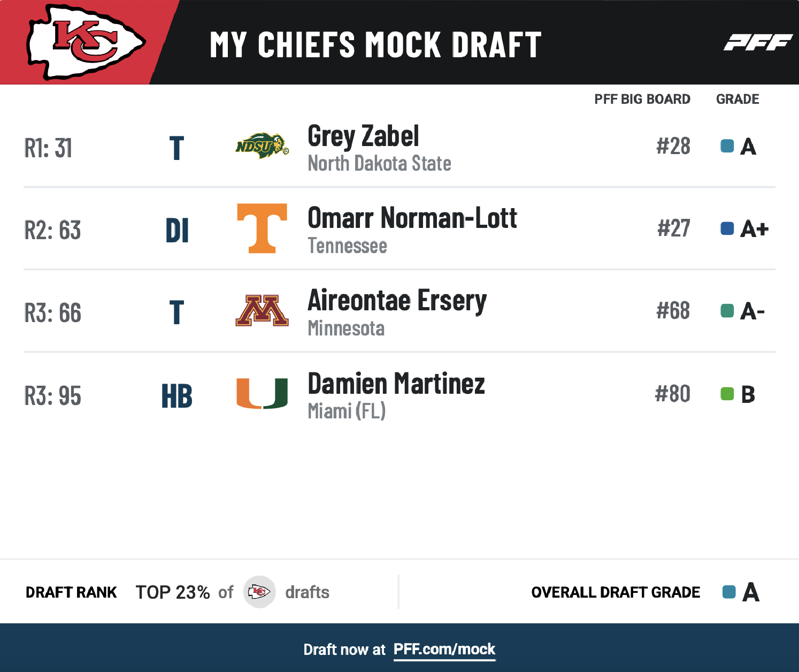This screenshot has width=799, height=672.
Task: Click the Grade column header
Action: [x=737, y=100]
